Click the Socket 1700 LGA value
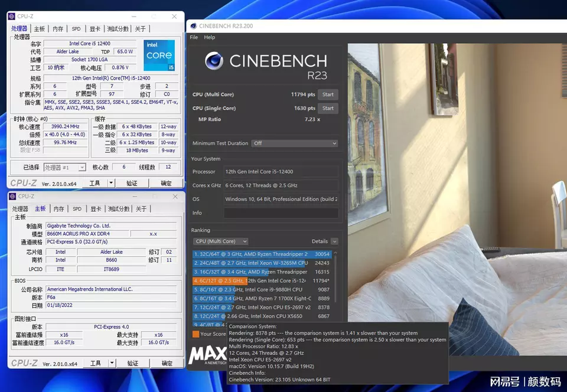 (x=89, y=59)
